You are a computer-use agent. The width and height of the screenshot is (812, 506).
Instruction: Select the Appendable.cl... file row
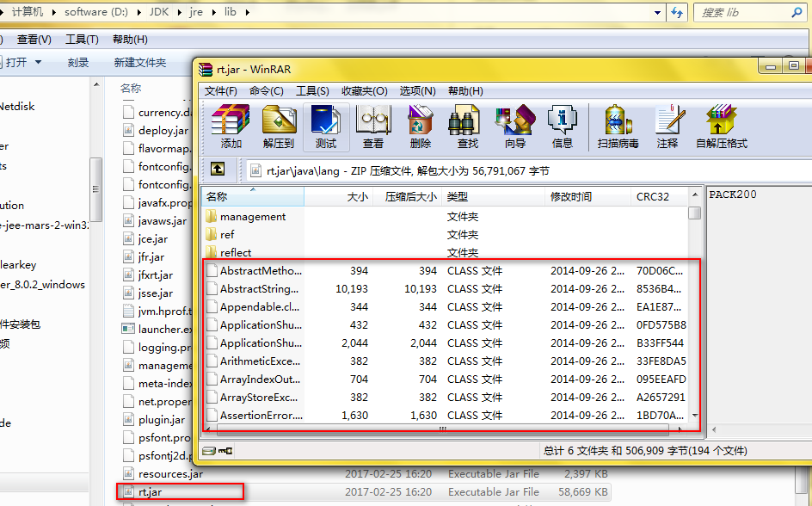tap(446, 307)
